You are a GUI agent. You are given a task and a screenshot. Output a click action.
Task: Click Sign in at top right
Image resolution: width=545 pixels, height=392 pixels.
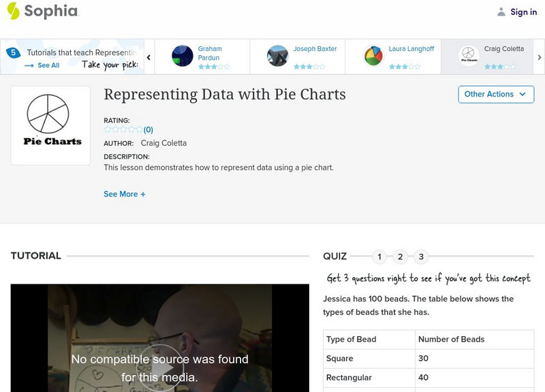[522, 12]
